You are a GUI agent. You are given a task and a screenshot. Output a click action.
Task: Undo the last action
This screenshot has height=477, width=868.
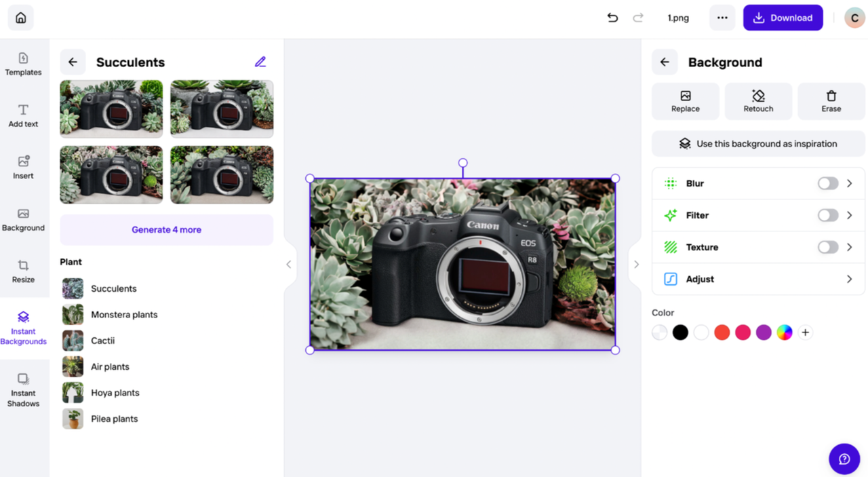click(x=612, y=18)
